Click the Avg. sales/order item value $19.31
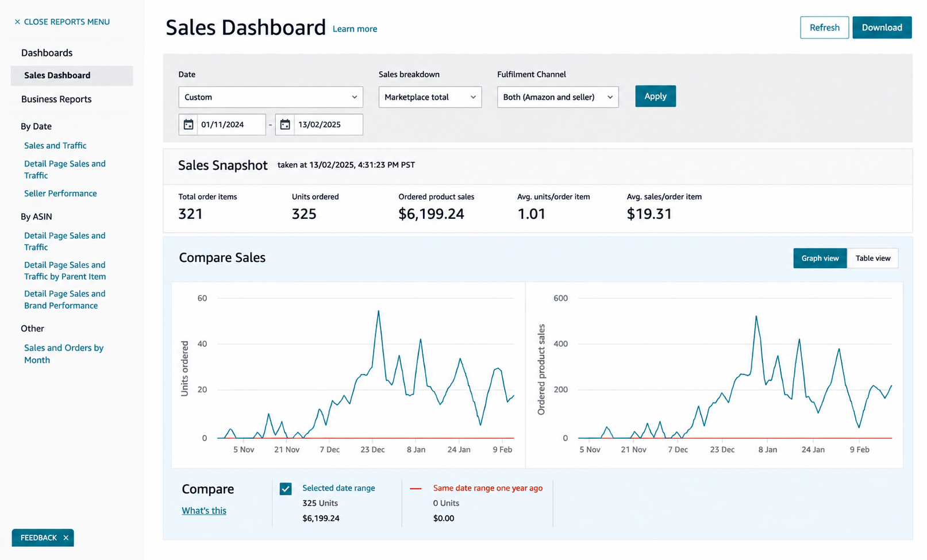 pos(649,214)
